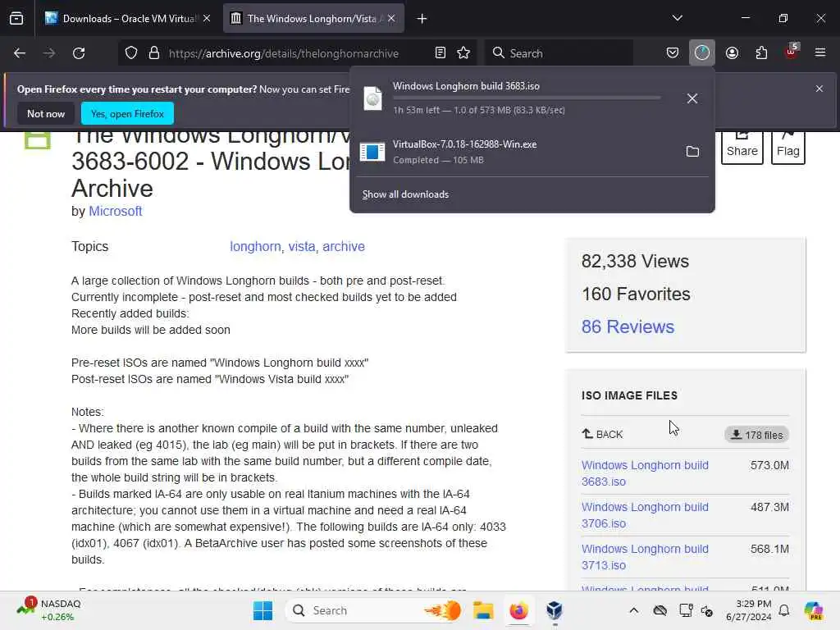Click the site security padlock icon

pyautogui.click(x=154, y=53)
